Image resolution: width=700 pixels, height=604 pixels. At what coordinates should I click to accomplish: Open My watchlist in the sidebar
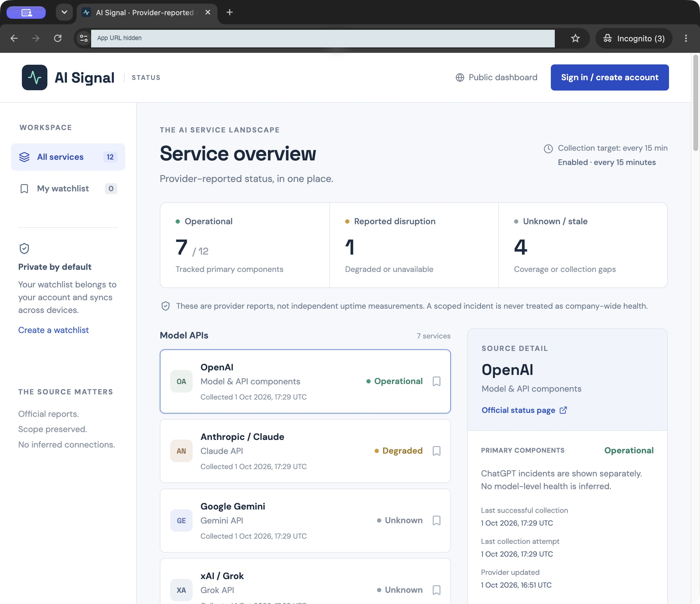[68, 188]
